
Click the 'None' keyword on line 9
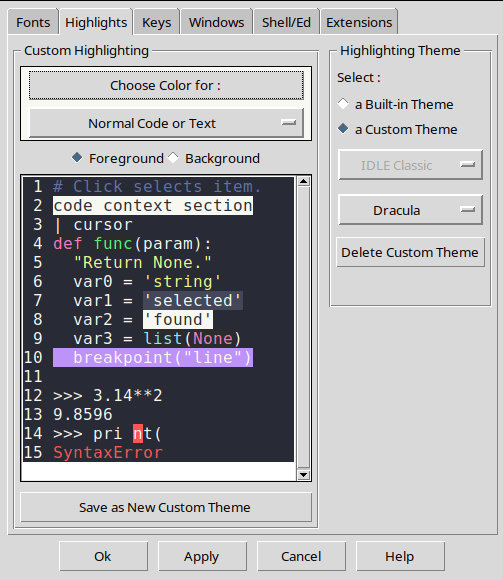point(213,338)
